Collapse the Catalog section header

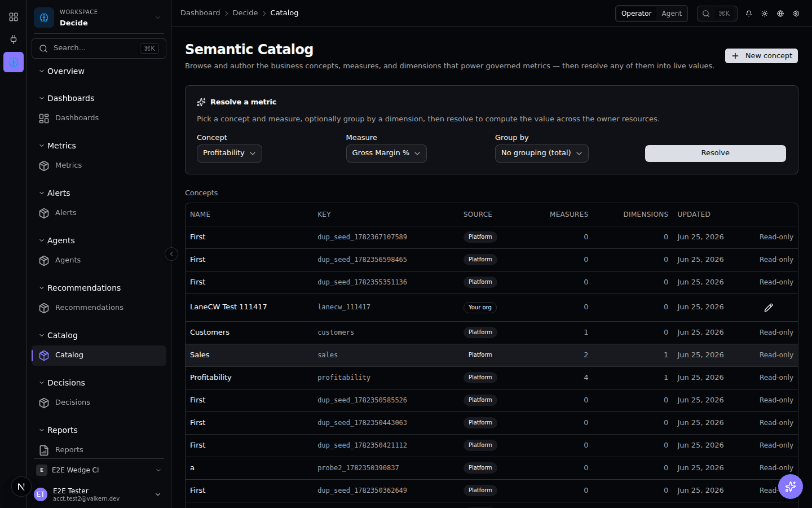58,335
